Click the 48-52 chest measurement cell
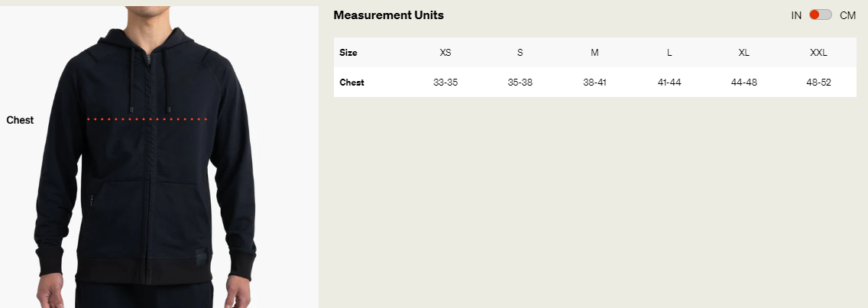 [818, 83]
